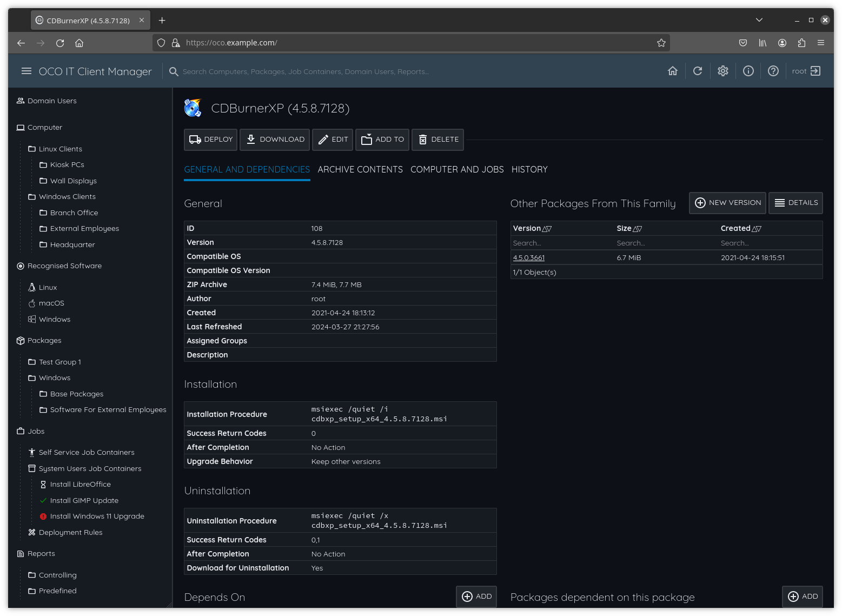Open the help question mark icon

(x=773, y=71)
